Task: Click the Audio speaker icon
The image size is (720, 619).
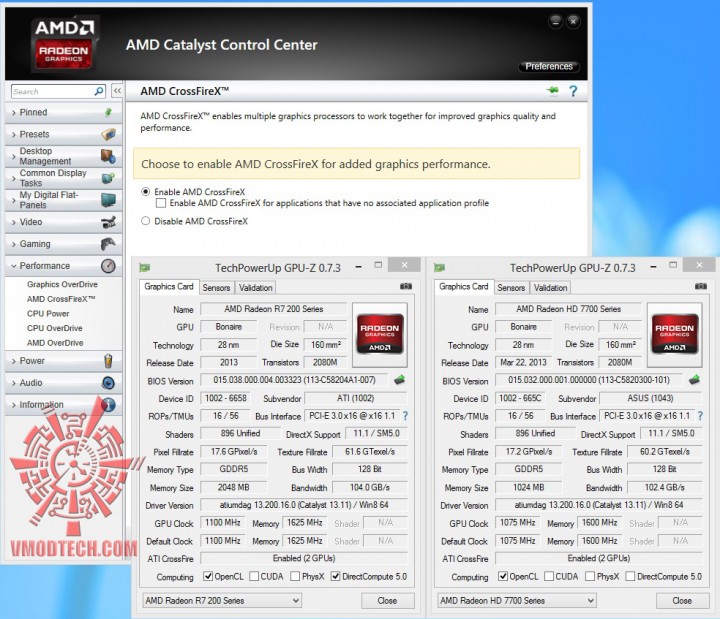Action: [x=108, y=383]
